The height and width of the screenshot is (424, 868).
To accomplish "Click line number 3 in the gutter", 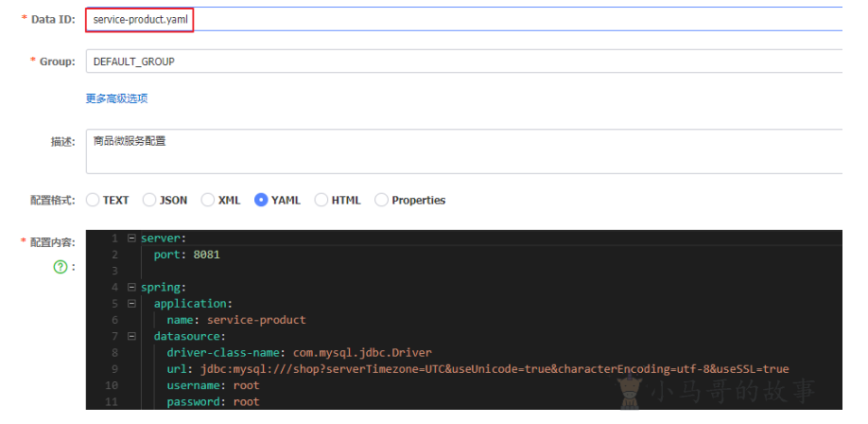I will pyautogui.click(x=114, y=271).
